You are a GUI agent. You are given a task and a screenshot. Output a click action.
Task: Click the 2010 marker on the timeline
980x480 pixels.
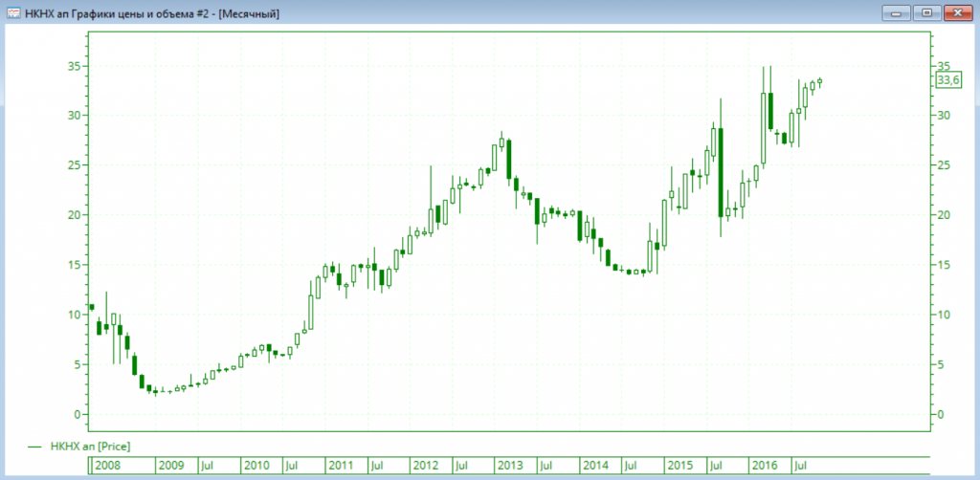256,466
